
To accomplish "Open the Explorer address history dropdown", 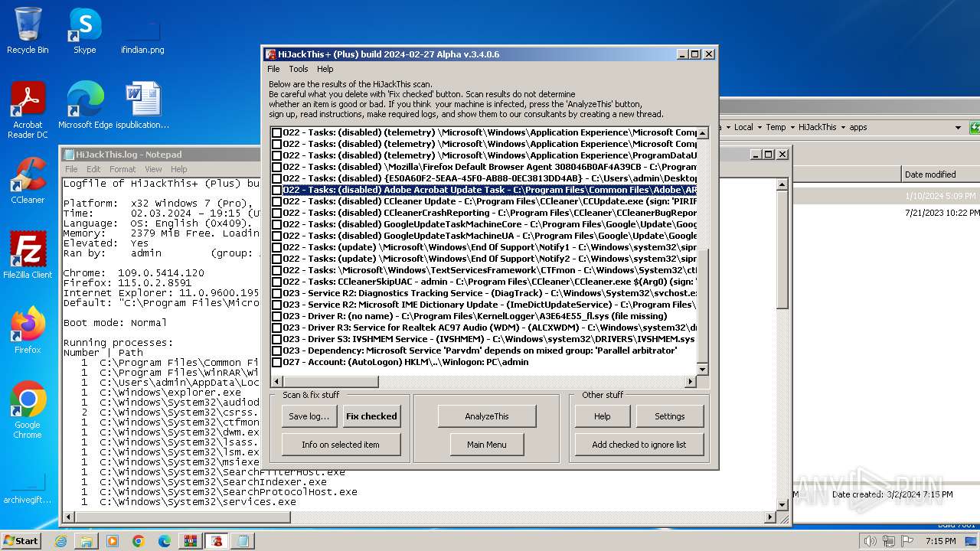I will click(958, 127).
